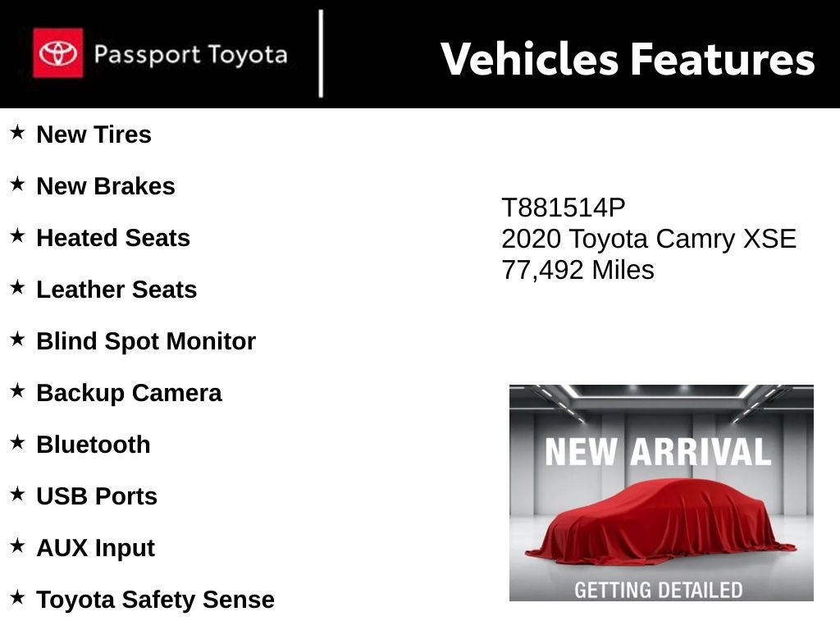Screen dimensions: 840x630
Task: Select the Toyota Safety Sense feature text
Action: [155, 600]
